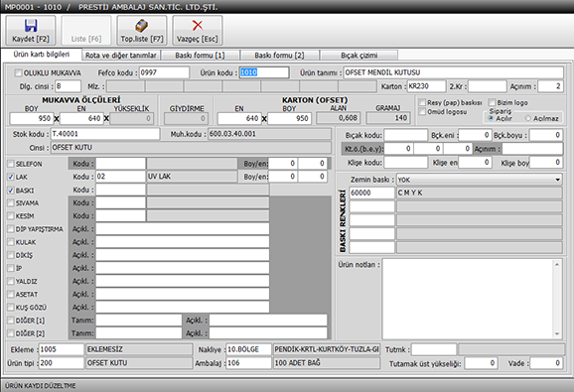Open Baskı formu [2] tab
Viewport: 574px width, 392px height.
pos(279,56)
